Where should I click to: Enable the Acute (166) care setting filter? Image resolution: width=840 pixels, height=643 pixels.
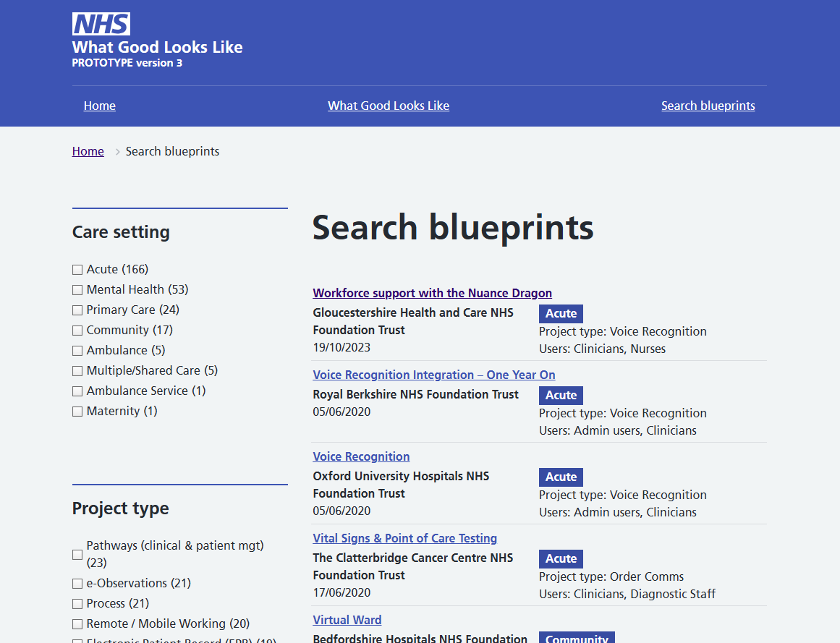tap(77, 269)
